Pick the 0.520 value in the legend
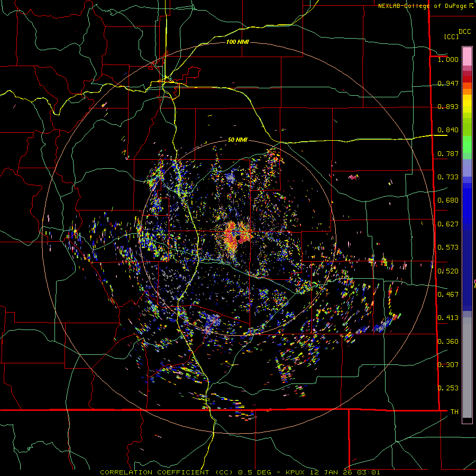The width and height of the screenshot is (476, 476). point(448,271)
